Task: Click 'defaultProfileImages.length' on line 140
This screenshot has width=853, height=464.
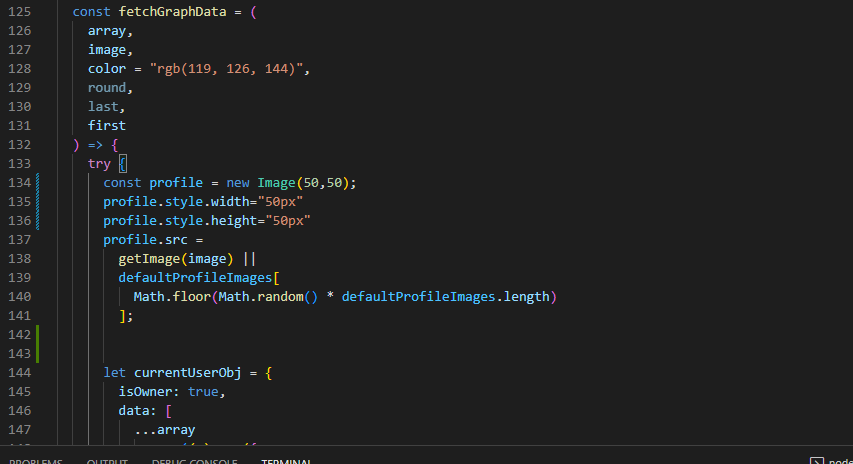Action: tap(446, 297)
